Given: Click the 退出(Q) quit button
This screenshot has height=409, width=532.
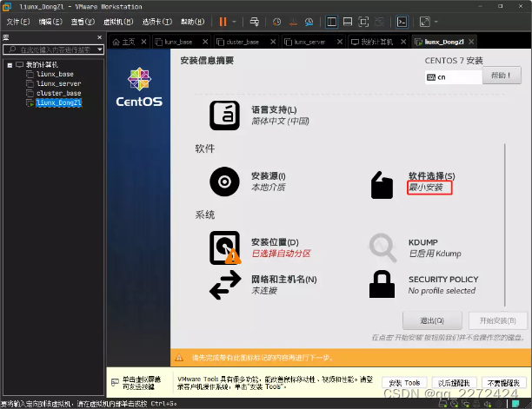Looking at the screenshot, I should point(432,320).
